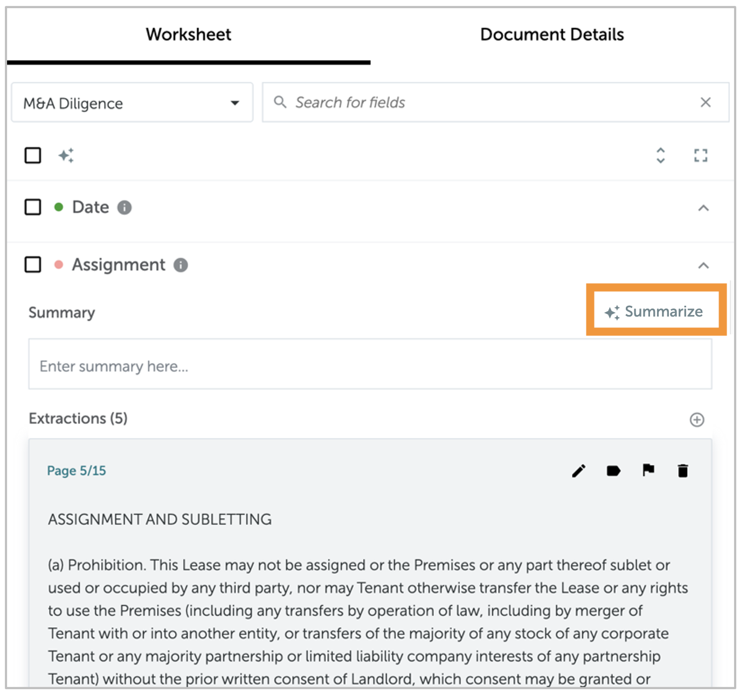Add an extraction with plus icon
Viewport: 746px width, 700px height.
click(697, 420)
